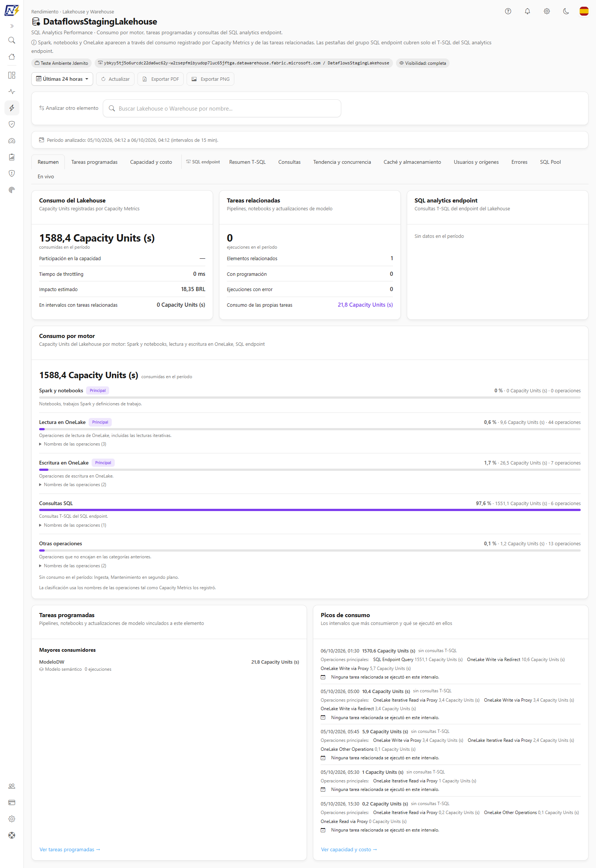Open the speedometer gauge icon in sidebar
This screenshot has height=868, width=596.
tap(12, 141)
